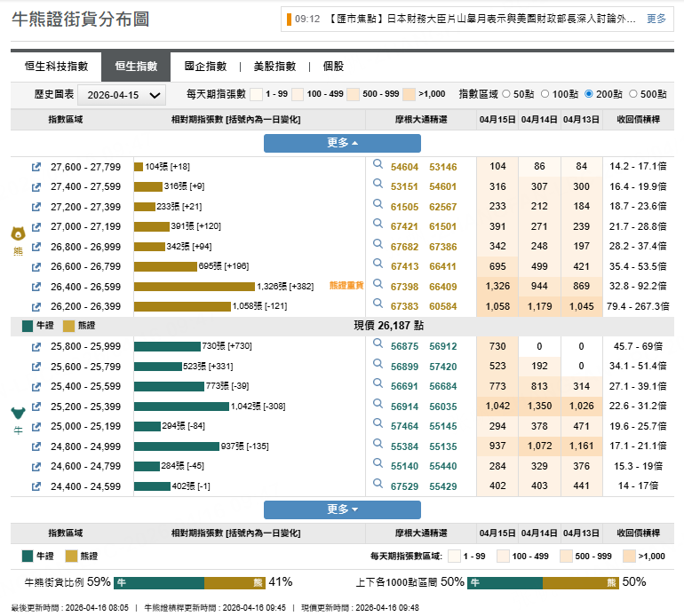The height and width of the screenshot is (616, 684).
Task: Click 更多 link beside news headline
Action: tap(656, 19)
